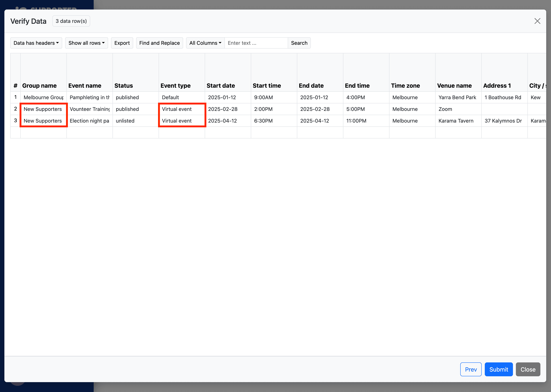Close the Verify Data dialog with X icon
The height and width of the screenshot is (392, 551).
click(537, 21)
